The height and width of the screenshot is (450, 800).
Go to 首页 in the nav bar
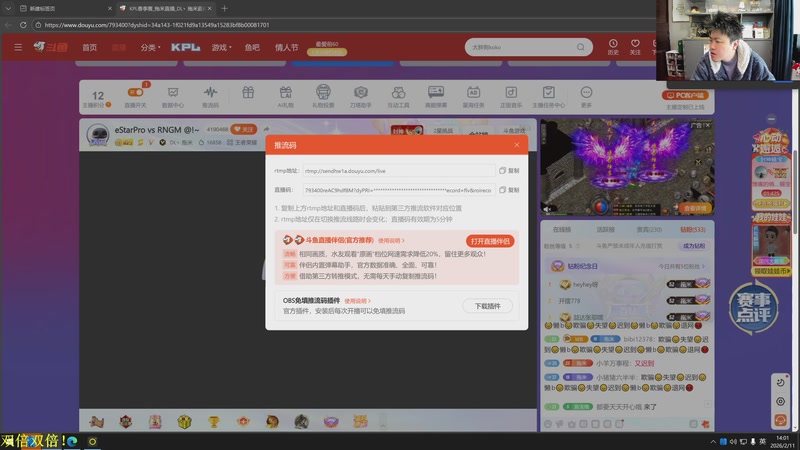pos(89,47)
